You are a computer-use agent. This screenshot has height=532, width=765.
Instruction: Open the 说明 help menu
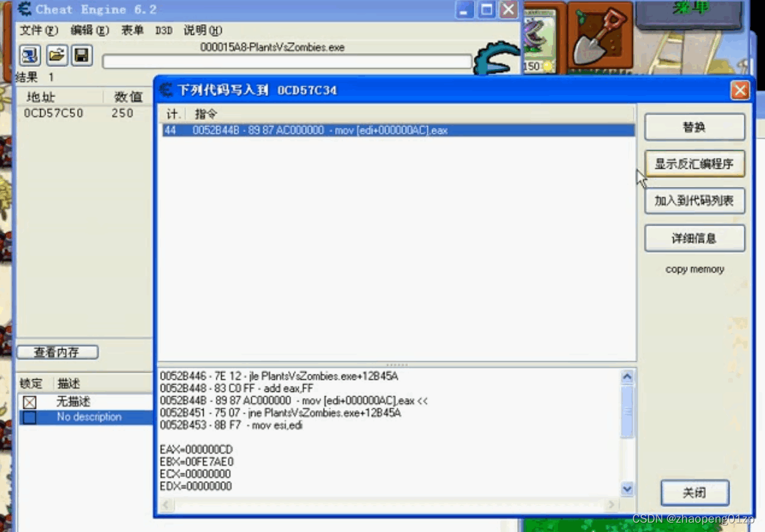tap(202, 30)
